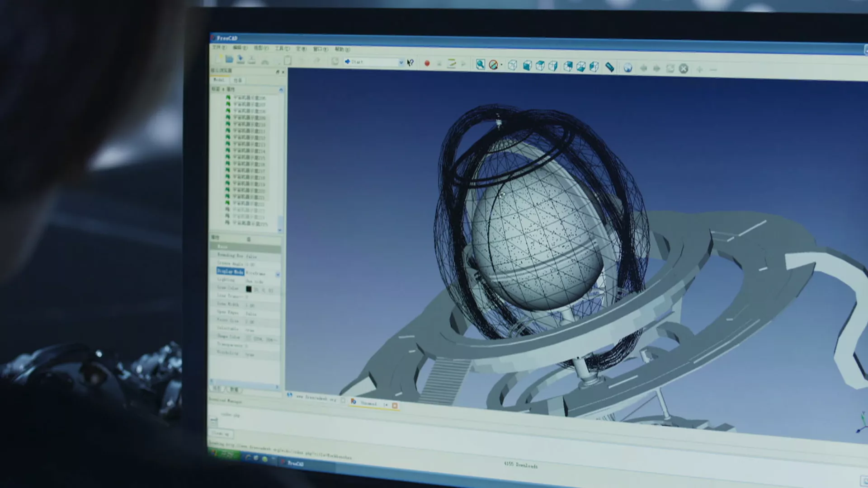
Task: Click the Open file folder icon
Action: [229, 59]
